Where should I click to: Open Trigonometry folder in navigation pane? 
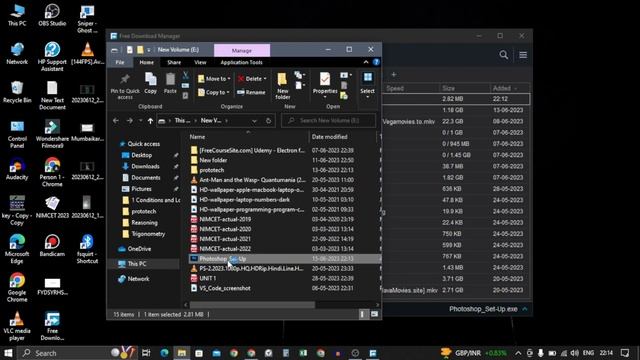144,234
